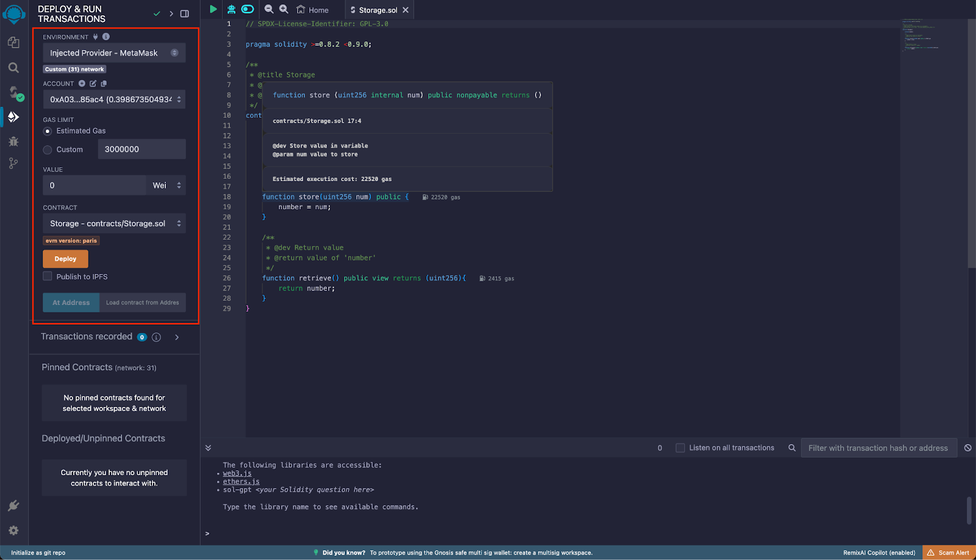
Task: Click the transaction filter input field
Action: click(x=878, y=447)
